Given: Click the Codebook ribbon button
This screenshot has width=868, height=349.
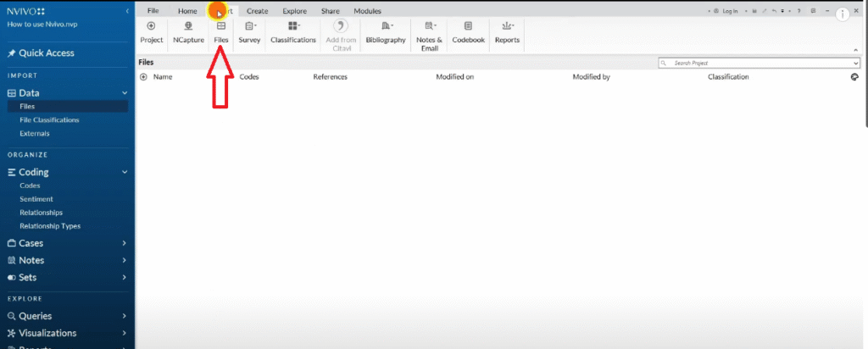Looking at the screenshot, I should 468,33.
